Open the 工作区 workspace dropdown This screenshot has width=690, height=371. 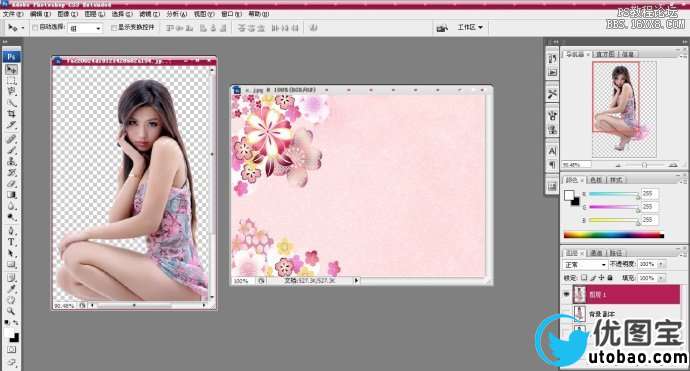(x=470, y=27)
